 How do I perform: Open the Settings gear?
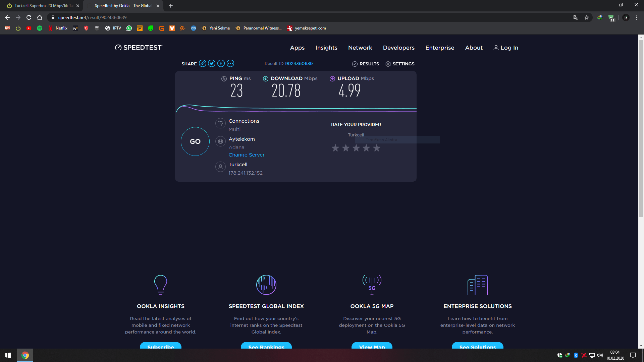pyautogui.click(x=388, y=64)
